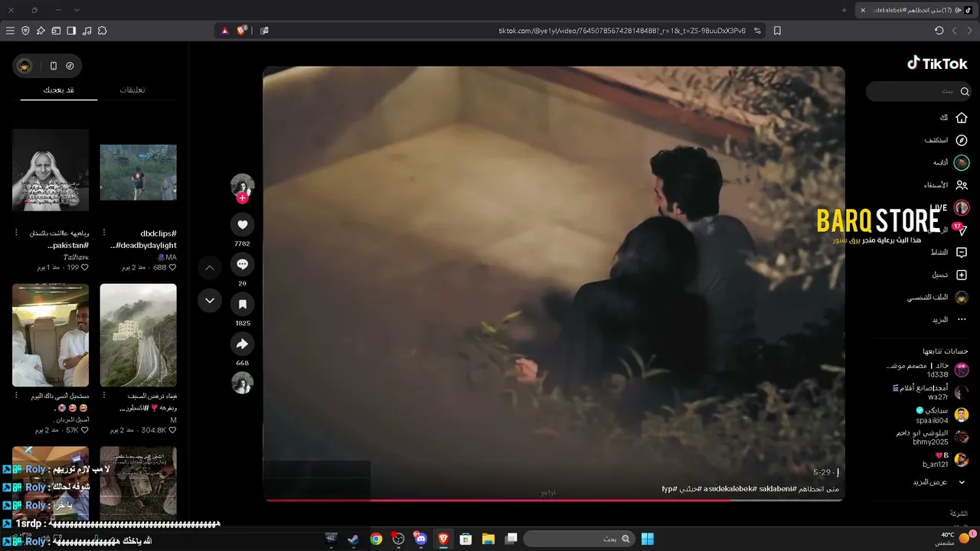Open Steam from the taskbar
Image resolution: width=980 pixels, height=551 pixels.
click(x=353, y=539)
